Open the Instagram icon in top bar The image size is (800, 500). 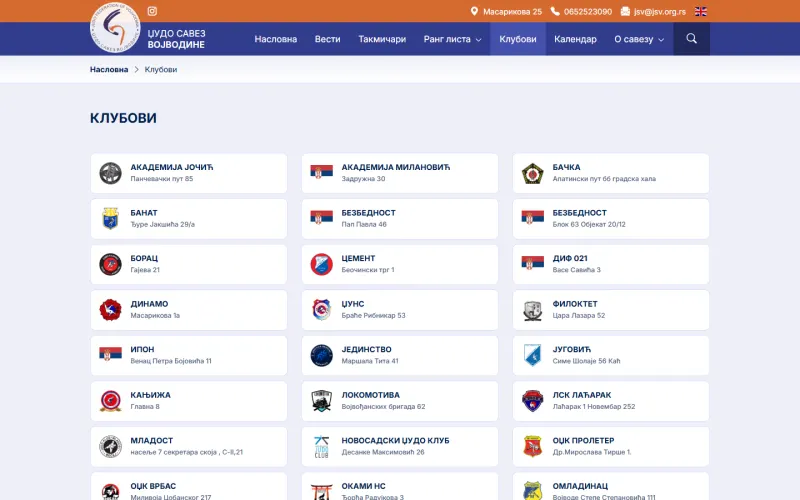coord(152,11)
